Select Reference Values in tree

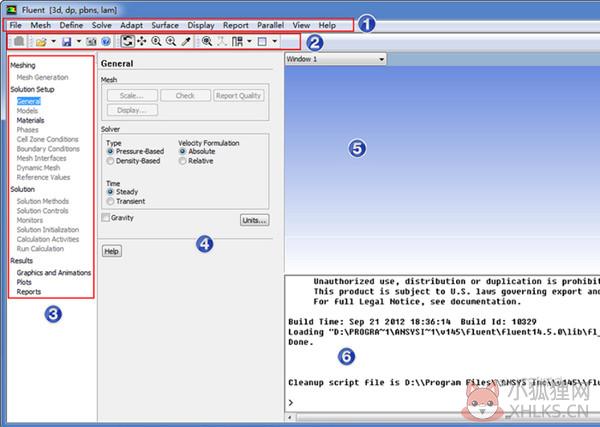[43, 178]
